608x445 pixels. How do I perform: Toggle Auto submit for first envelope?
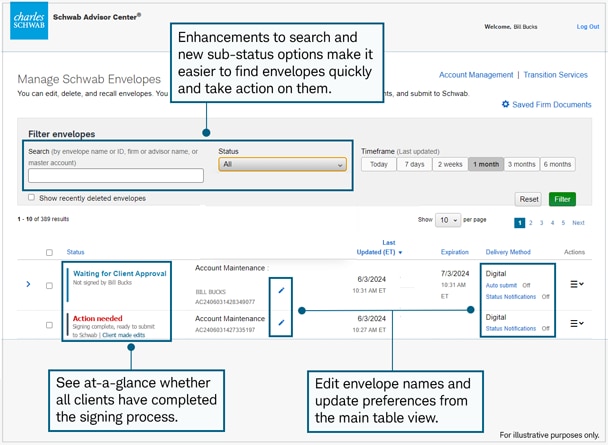pyautogui.click(x=501, y=285)
